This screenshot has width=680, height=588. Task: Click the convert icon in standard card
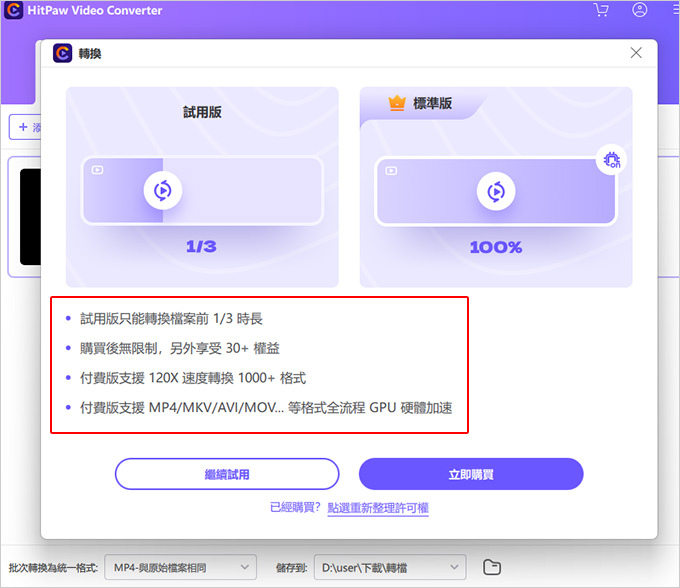click(x=496, y=191)
